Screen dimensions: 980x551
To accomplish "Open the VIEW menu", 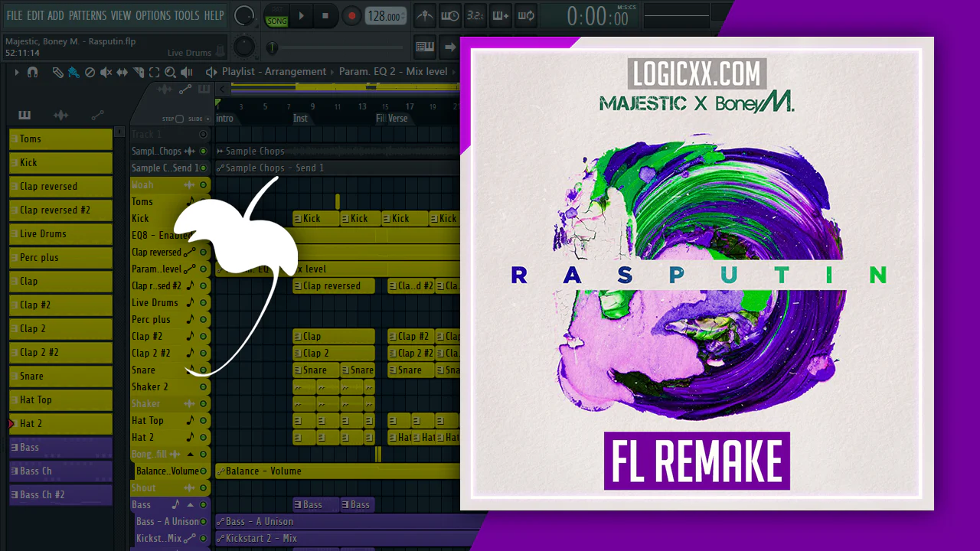I will click(x=121, y=15).
